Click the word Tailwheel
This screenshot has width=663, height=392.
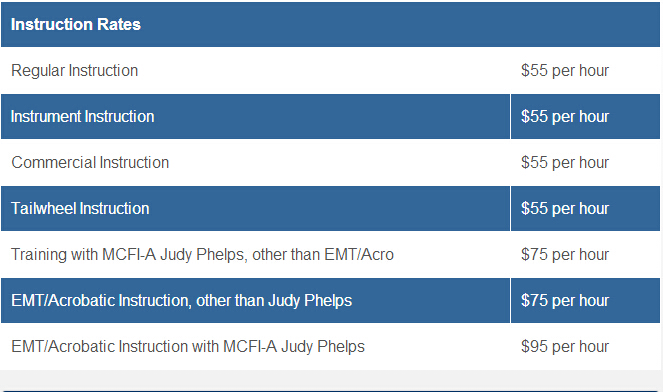[x=44, y=208]
